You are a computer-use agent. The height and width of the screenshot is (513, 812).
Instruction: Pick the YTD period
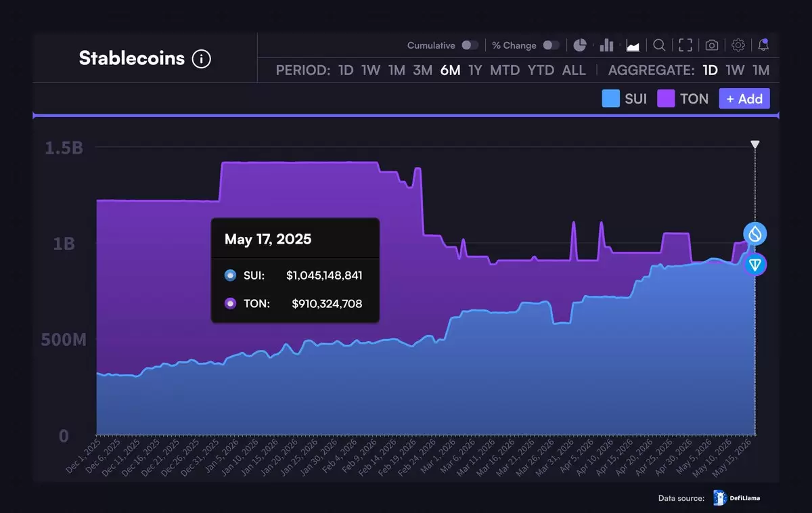click(541, 70)
